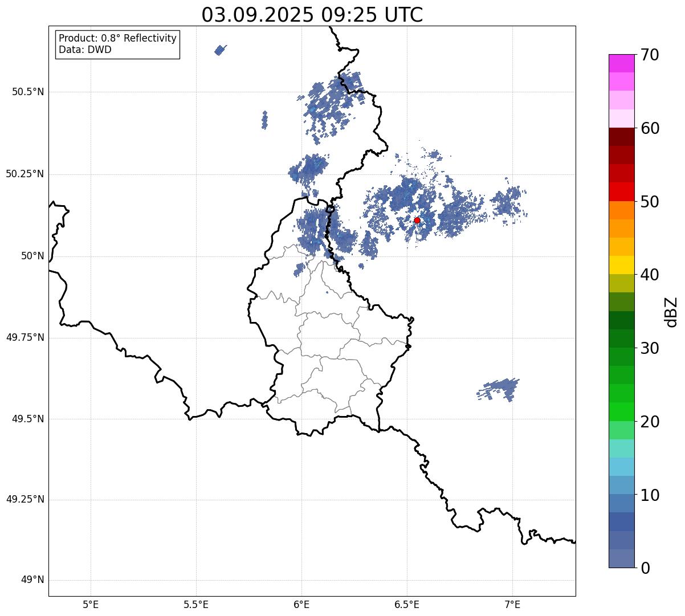Image resolution: width=685 pixels, height=616 pixels.
Task: Click the red radar site marker
Action: pos(417,220)
